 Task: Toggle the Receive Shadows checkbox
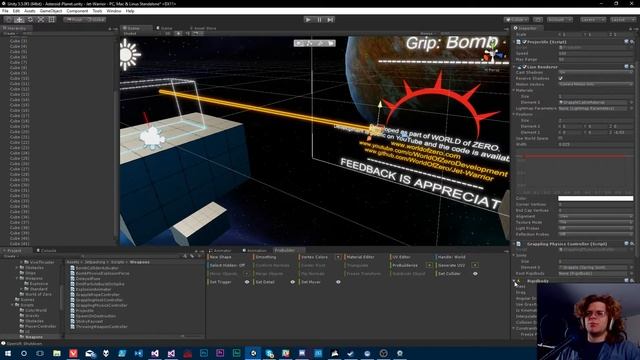[561, 78]
